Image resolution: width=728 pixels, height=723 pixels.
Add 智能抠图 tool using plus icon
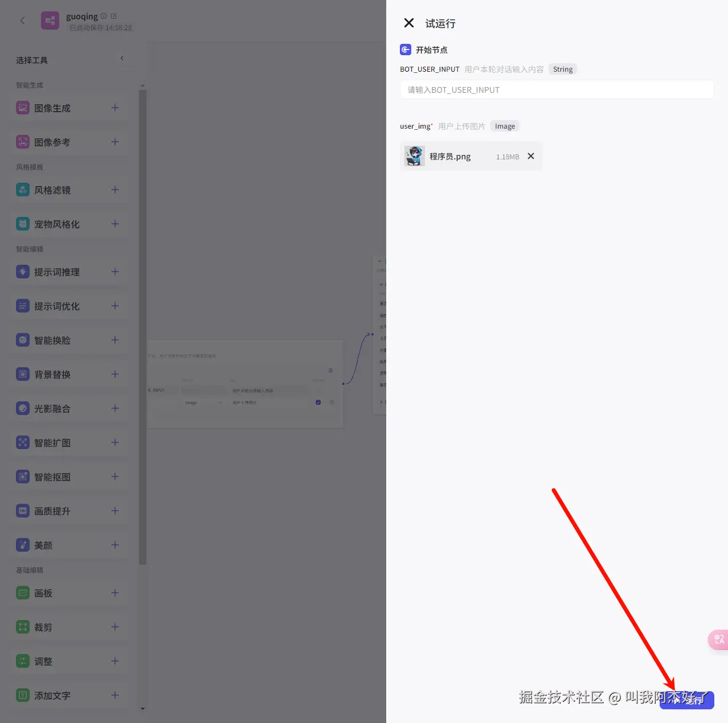point(115,476)
